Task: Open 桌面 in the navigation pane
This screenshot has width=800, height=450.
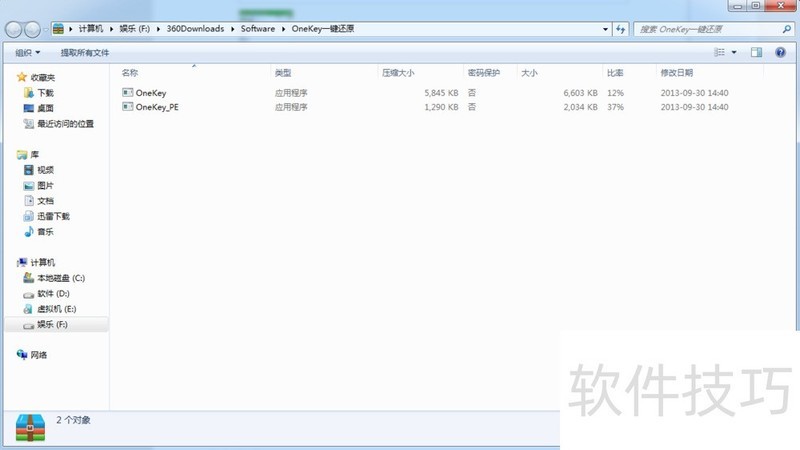Action: (45, 108)
